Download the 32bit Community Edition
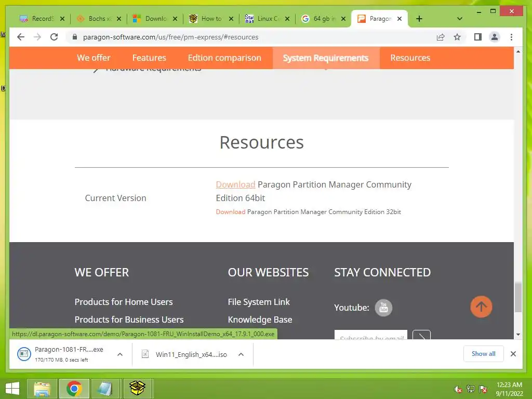This screenshot has height=399, width=532. 230,212
